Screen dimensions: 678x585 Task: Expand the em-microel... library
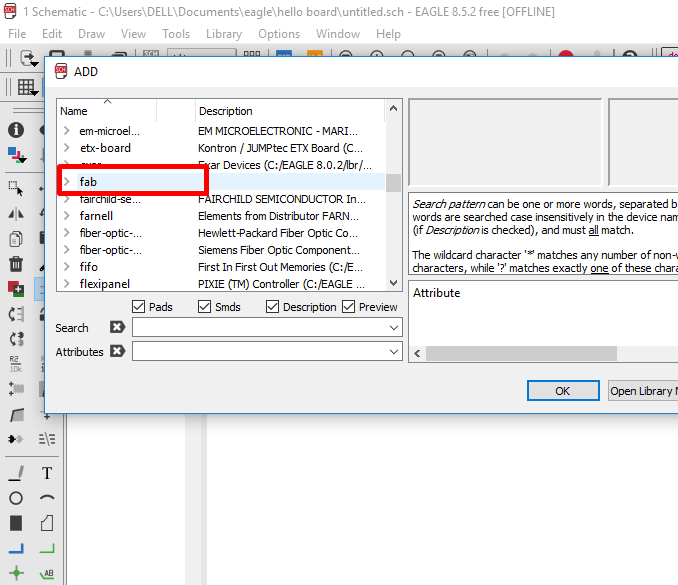(x=67, y=131)
